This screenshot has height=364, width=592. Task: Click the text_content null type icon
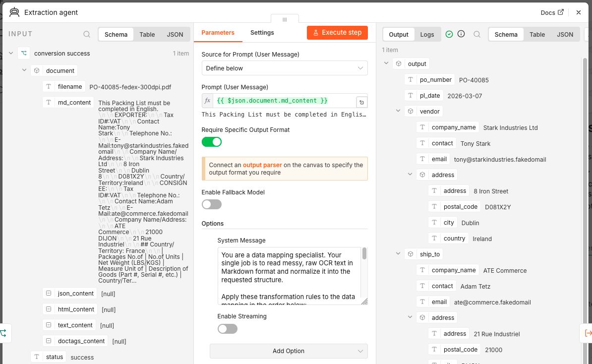pyautogui.click(x=48, y=325)
